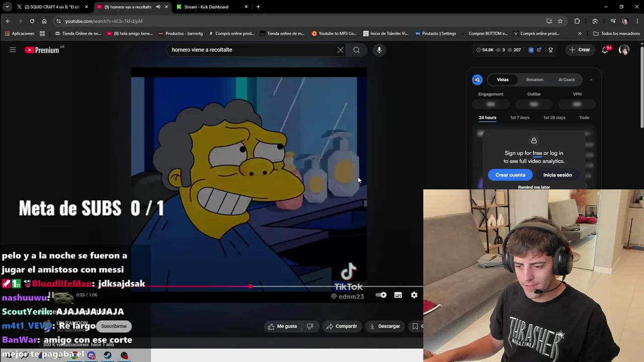Toggle the video autoplay switch
The image size is (644, 362).
coord(381,295)
